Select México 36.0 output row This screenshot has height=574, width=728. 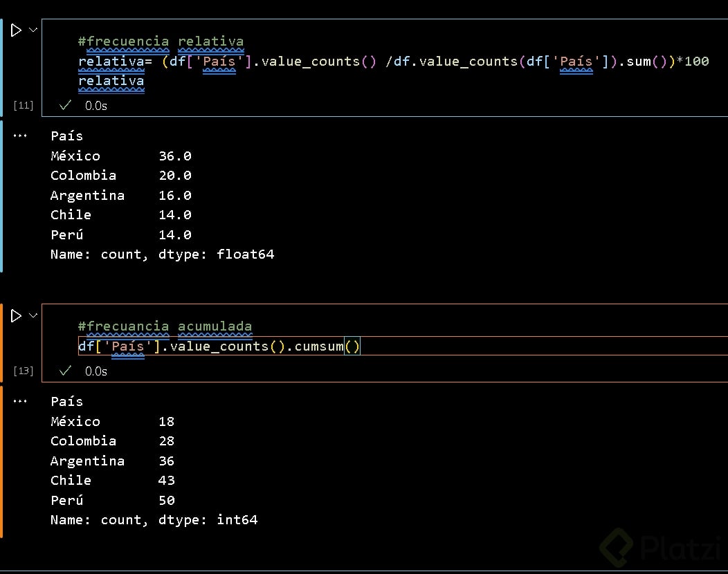click(120, 156)
